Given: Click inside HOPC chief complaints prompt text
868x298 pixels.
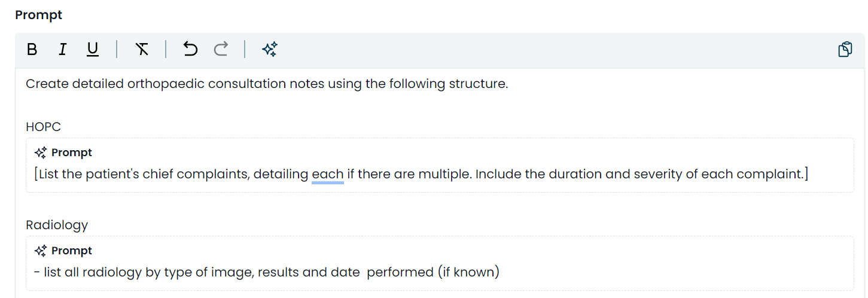Looking at the screenshot, I should (422, 174).
